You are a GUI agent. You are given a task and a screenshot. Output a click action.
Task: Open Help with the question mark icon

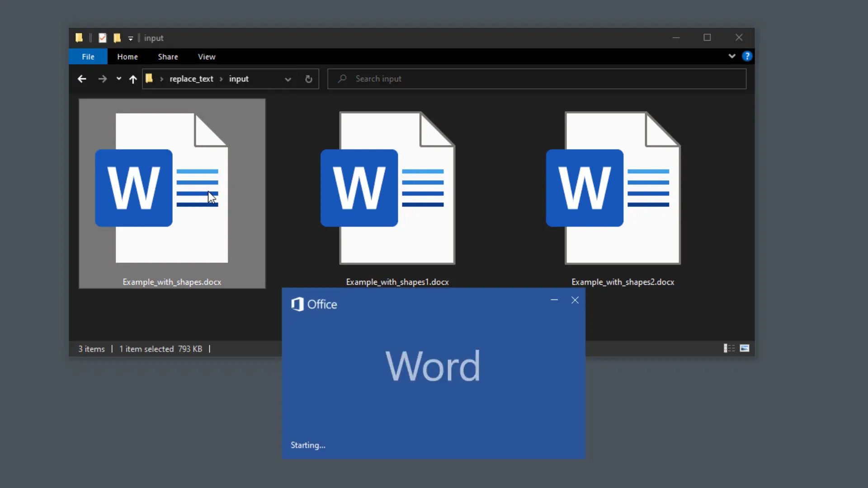tap(748, 56)
